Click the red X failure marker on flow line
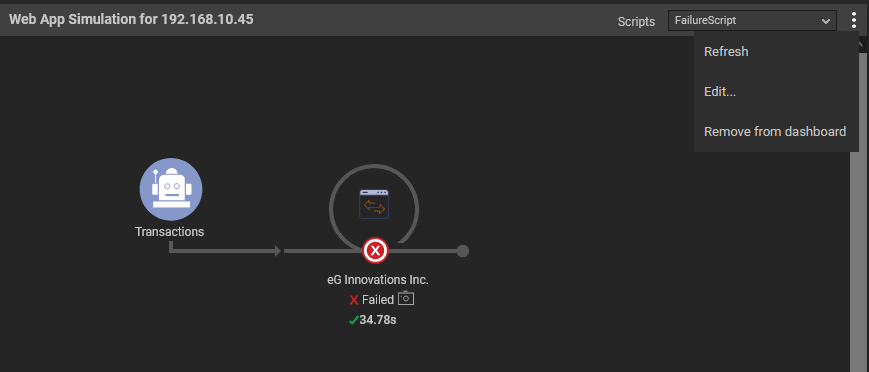Viewport: 869px width, 372px height. tap(375, 251)
